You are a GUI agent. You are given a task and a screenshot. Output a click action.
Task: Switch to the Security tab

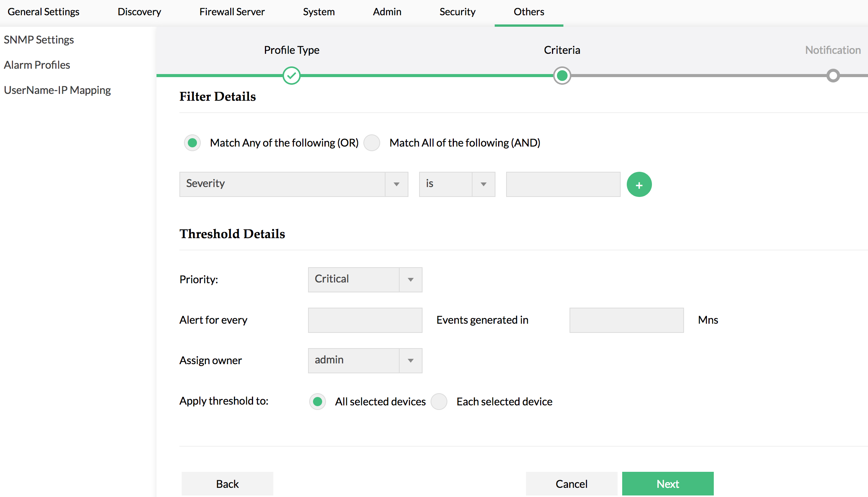(x=457, y=12)
